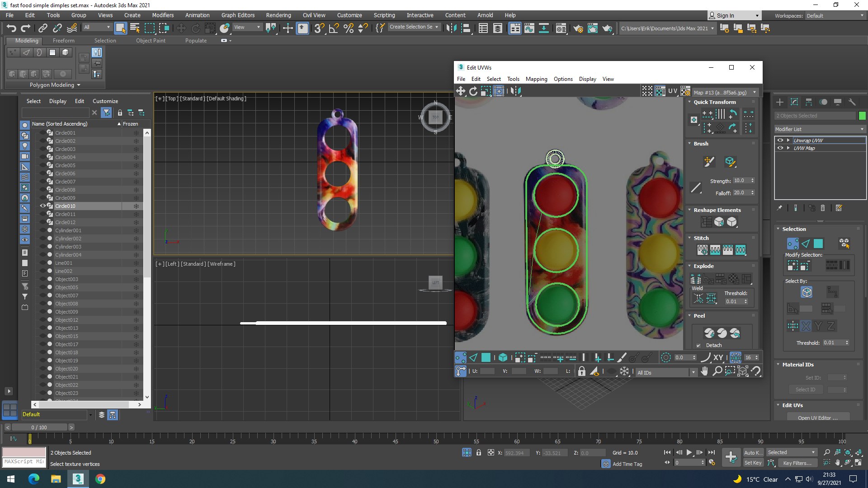
Task: Click Target Weld icon
Action: [x=698, y=298]
